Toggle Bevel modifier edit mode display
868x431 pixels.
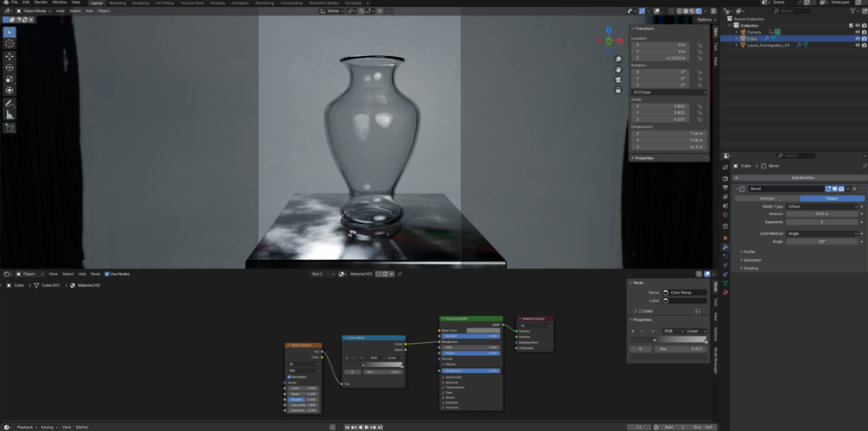pos(828,188)
